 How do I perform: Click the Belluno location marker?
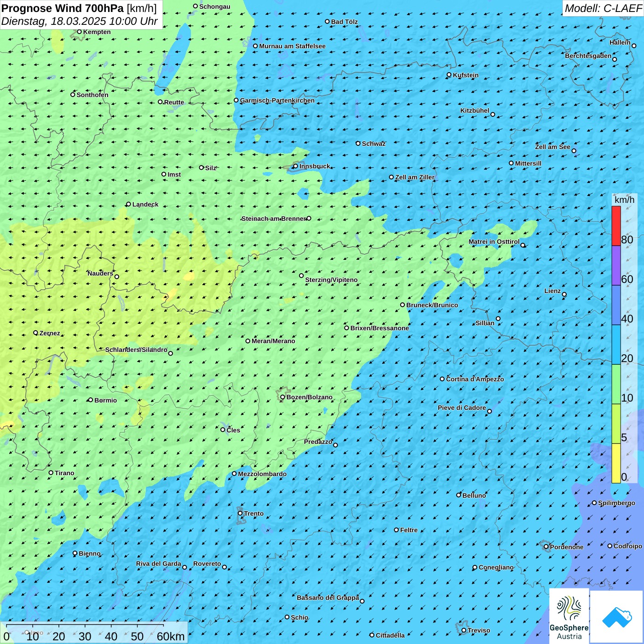click(458, 495)
